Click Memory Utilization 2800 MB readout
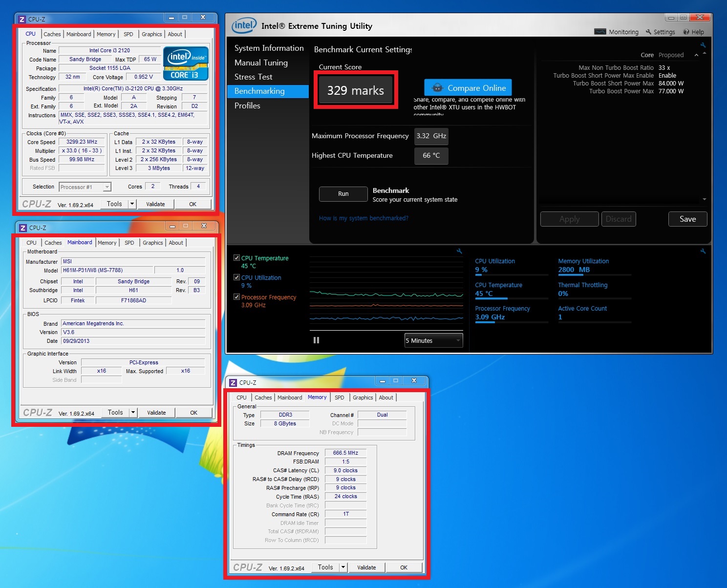The height and width of the screenshot is (588, 727). [574, 270]
